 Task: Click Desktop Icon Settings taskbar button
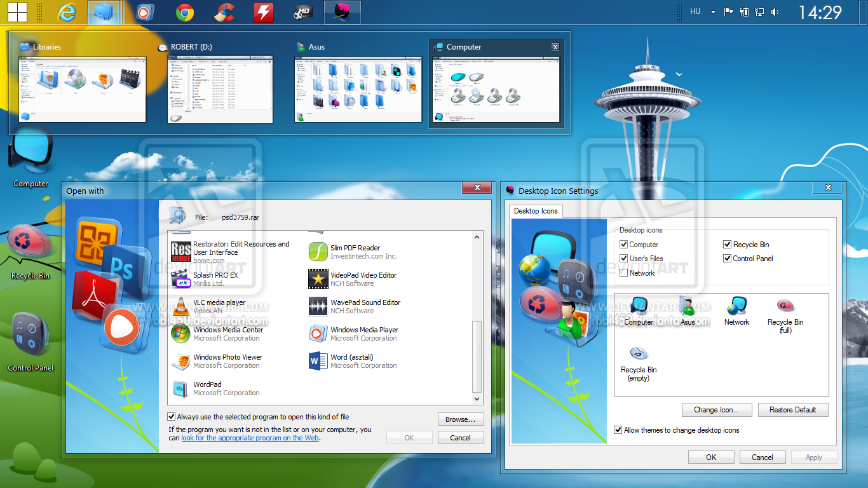pyautogui.click(x=342, y=11)
